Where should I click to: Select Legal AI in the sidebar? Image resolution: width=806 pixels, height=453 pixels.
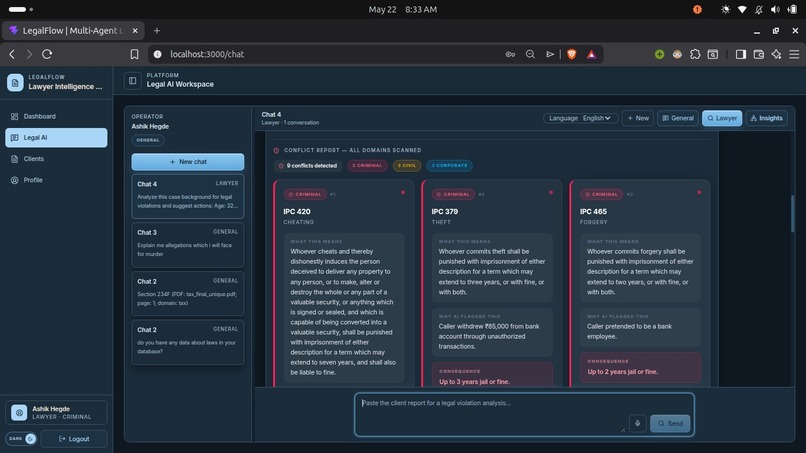coord(56,138)
